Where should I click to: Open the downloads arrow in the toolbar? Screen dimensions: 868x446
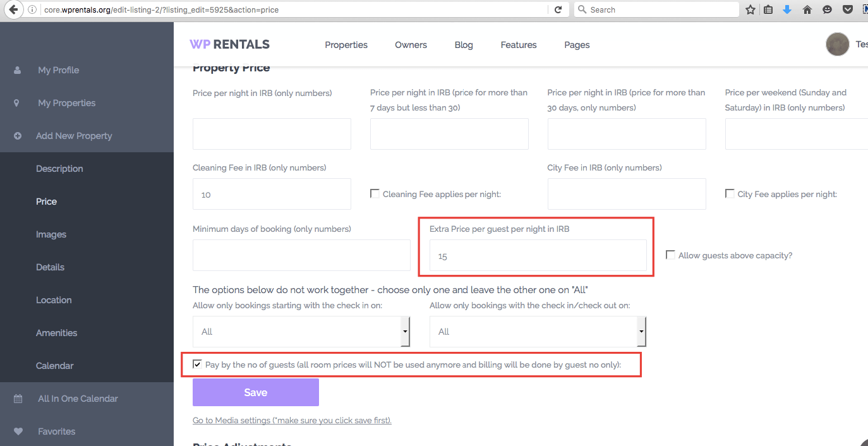(787, 9)
